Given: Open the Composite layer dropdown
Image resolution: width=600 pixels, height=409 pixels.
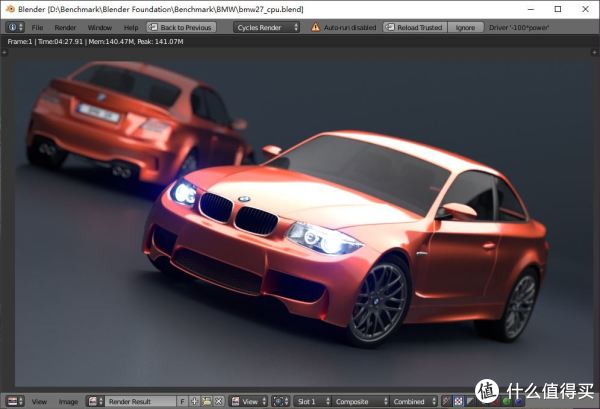Looking at the screenshot, I should [x=360, y=401].
